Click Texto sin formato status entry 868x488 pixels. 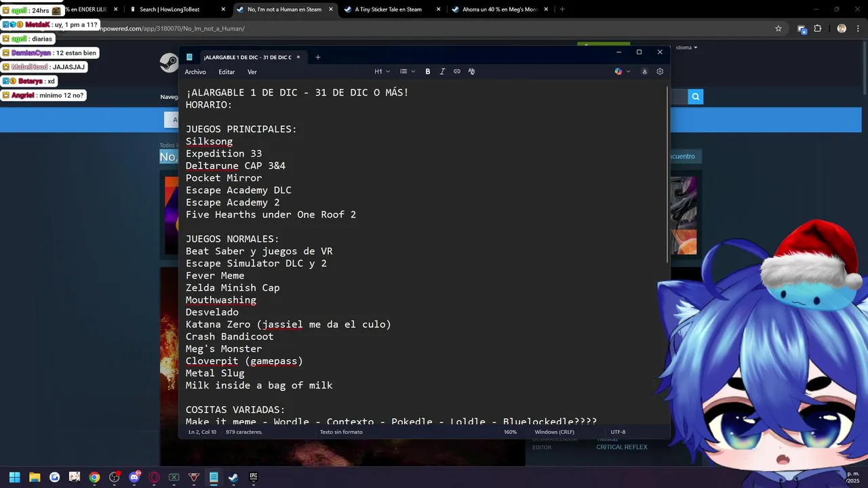point(341,432)
